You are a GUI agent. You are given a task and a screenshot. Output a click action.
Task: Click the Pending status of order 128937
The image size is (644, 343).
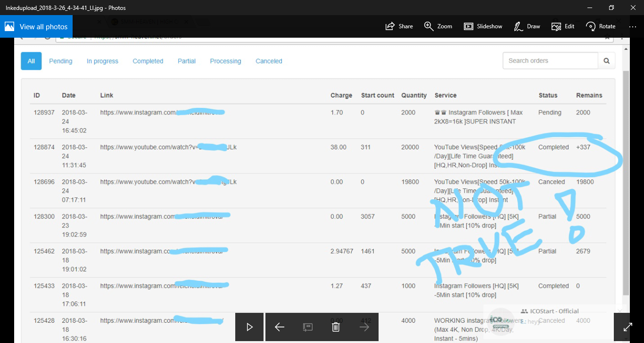point(550,113)
